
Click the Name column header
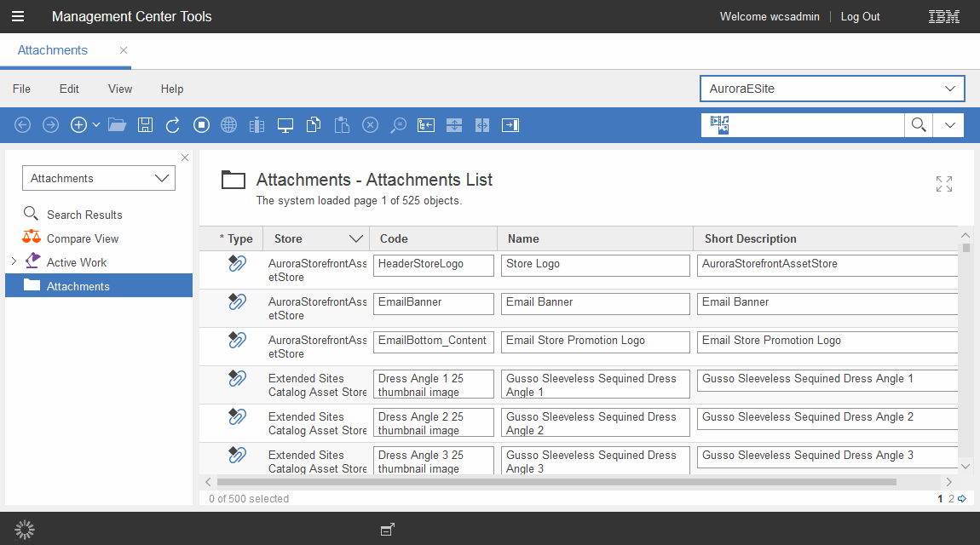pyautogui.click(x=595, y=238)
